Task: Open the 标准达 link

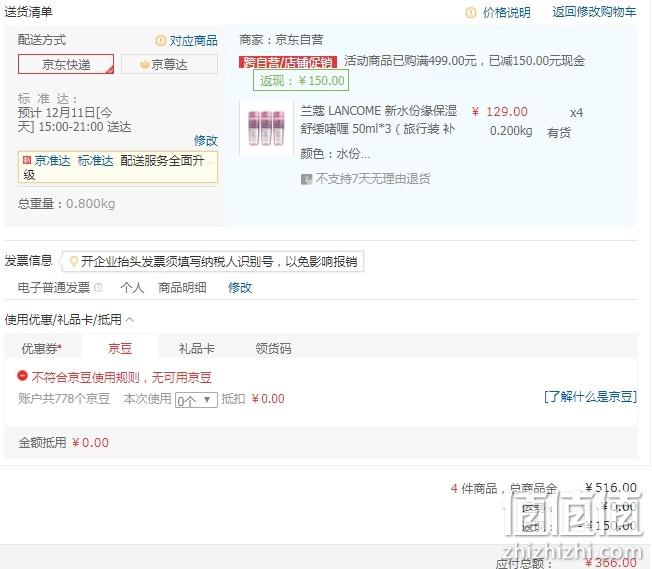Action: click(x=95, y=161)
